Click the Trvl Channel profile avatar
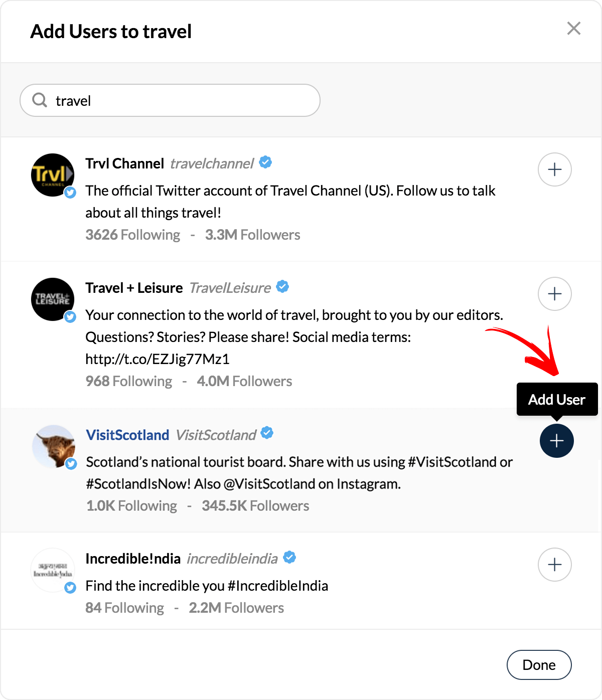Screen dimensions: 602x700 click(53, 175)
